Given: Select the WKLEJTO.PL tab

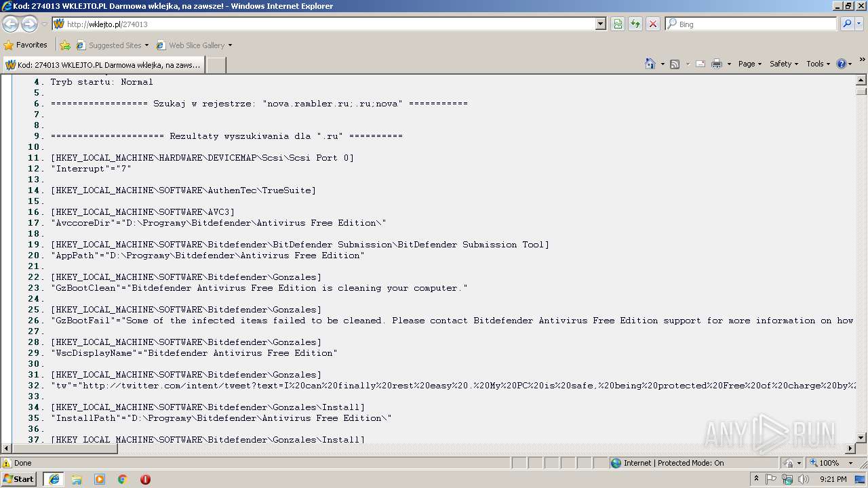Looking at the screenshot, I should [103, 64].
